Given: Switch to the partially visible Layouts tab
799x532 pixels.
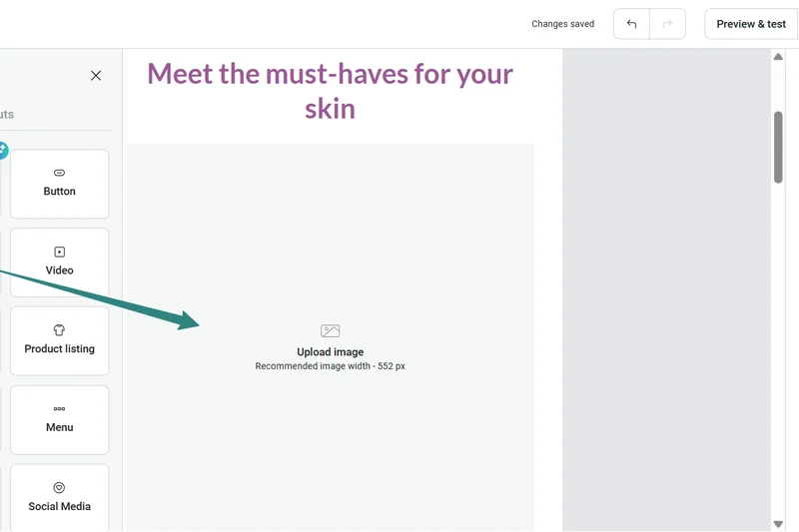Looking at the screenshot, I should [6, 115].
